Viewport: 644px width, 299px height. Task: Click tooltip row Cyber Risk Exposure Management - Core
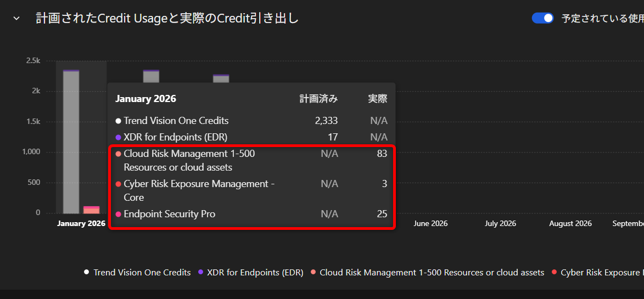pyautogui.click(x=251, y=191)
